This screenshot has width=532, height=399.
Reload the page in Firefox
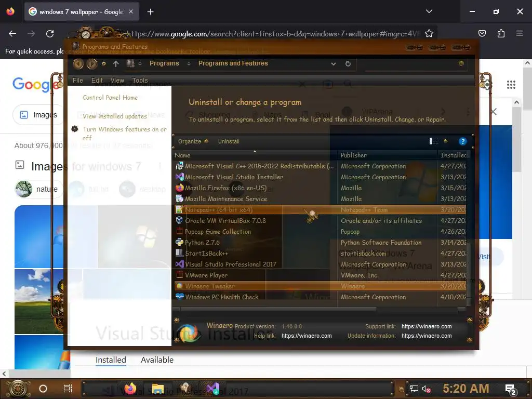[x=50, y=34]
